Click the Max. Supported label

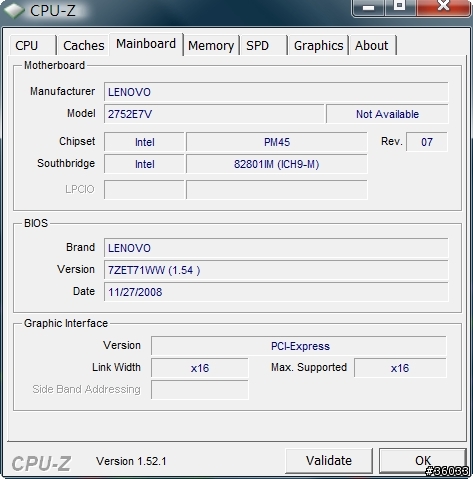tap(309, 367)
